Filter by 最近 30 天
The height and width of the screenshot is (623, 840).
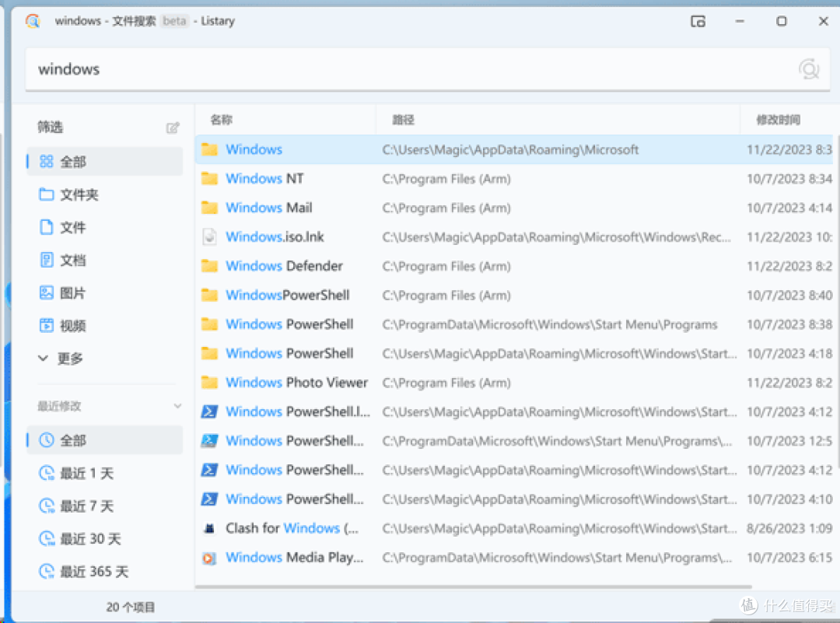click(x=105, y=538)
